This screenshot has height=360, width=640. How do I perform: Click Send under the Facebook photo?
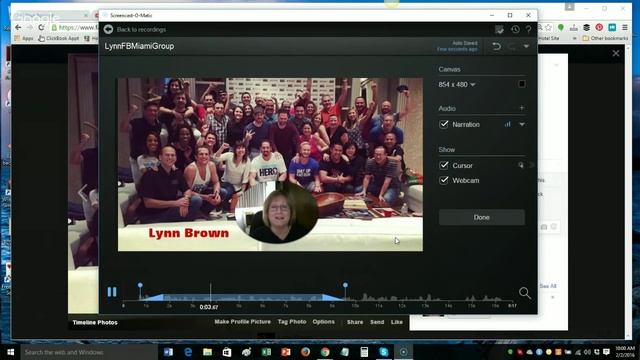(377, 322)
